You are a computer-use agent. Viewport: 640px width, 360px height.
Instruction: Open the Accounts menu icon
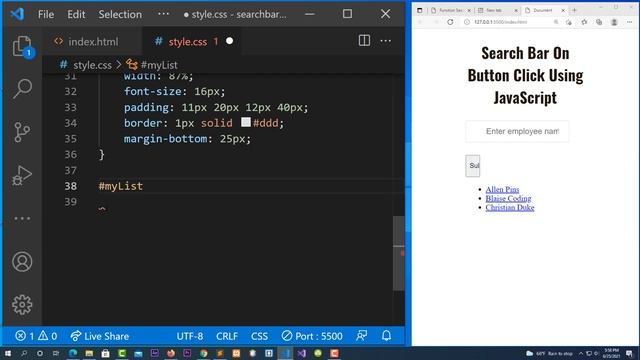[x=22, y=262]
